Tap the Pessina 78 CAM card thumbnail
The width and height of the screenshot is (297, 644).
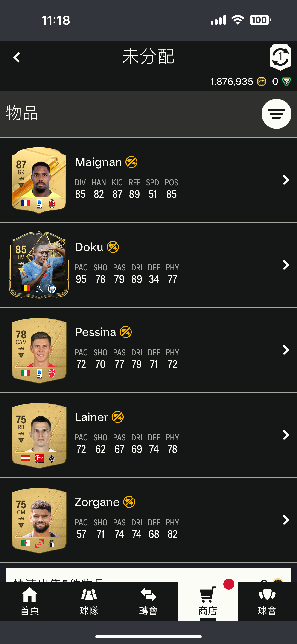39,350
